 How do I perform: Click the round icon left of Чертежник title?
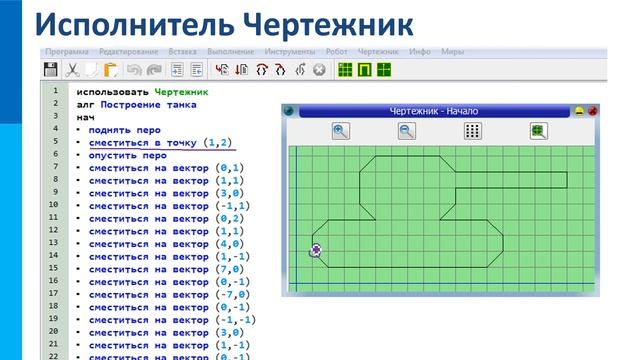coord(289,111)
